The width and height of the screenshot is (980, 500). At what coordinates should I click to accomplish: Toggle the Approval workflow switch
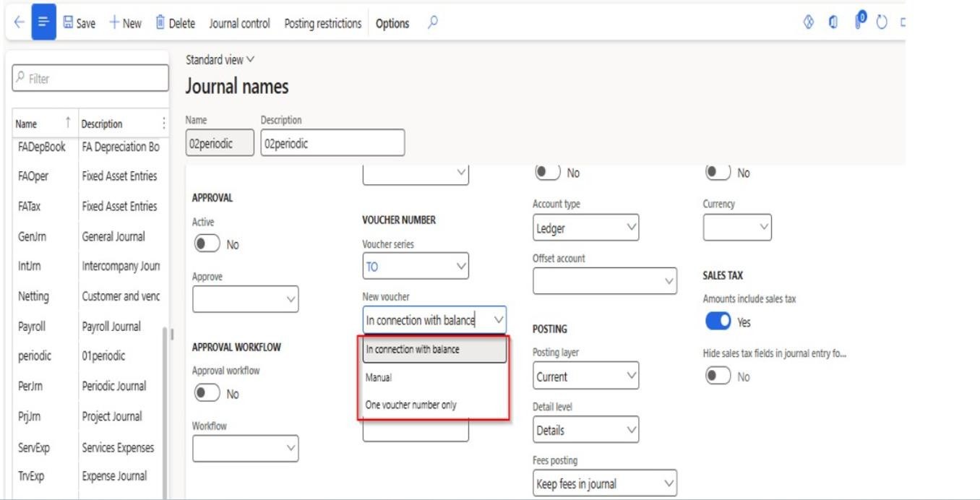coord(206,394)
